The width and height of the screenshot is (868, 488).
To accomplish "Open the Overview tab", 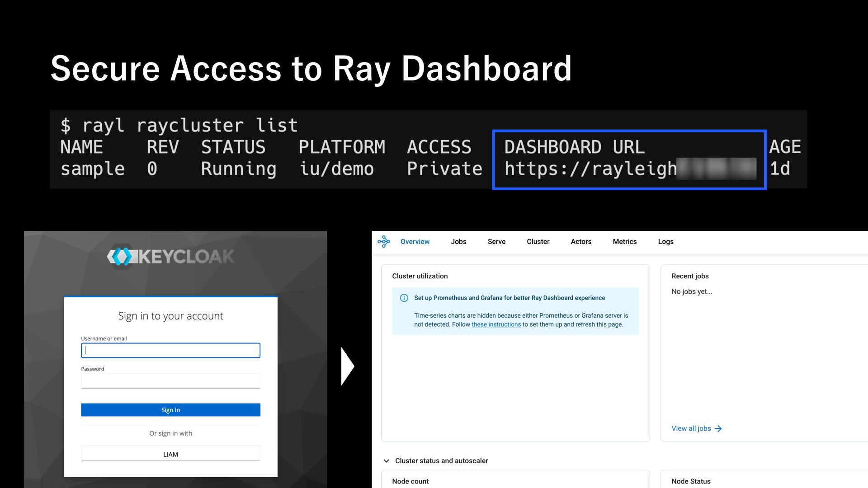I will coord(415,242).
